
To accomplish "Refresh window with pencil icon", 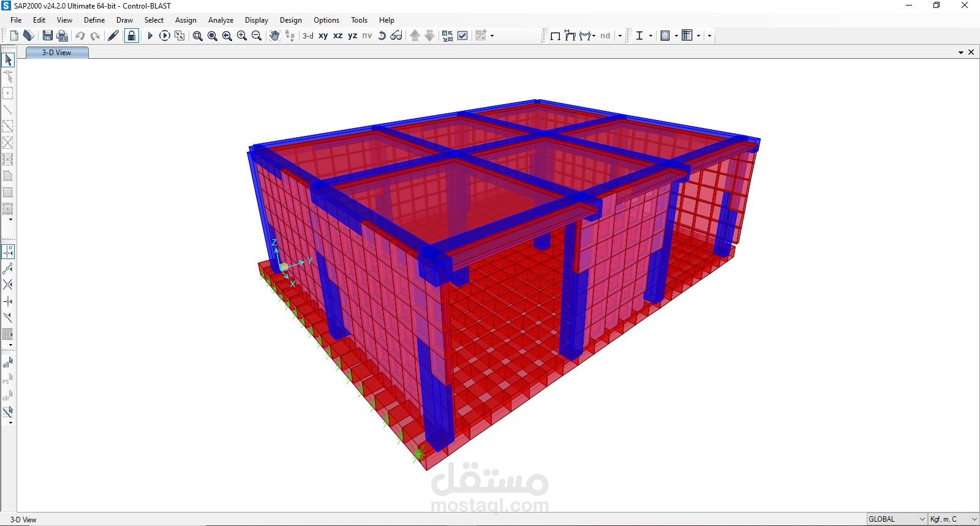I will pos(113,36).
